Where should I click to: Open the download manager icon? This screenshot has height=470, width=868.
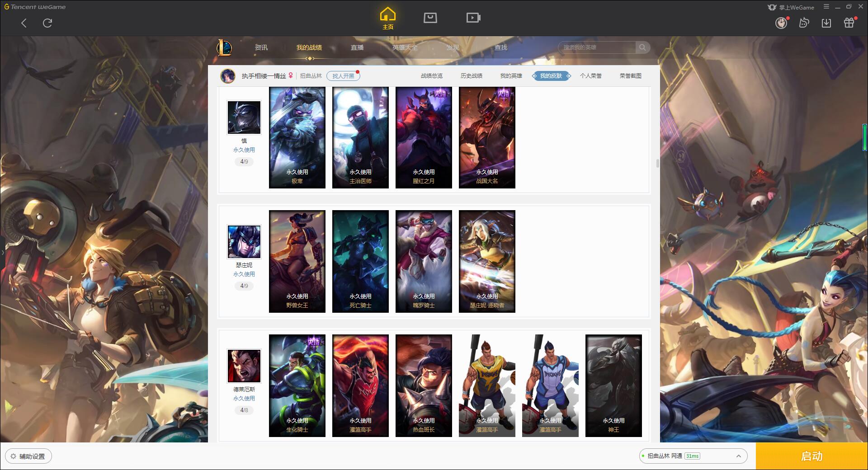click(826, 23)
